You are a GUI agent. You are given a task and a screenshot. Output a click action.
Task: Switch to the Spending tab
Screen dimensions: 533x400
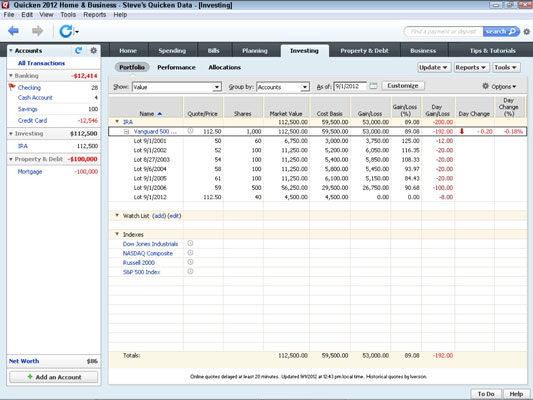click(x=172, y=51)
